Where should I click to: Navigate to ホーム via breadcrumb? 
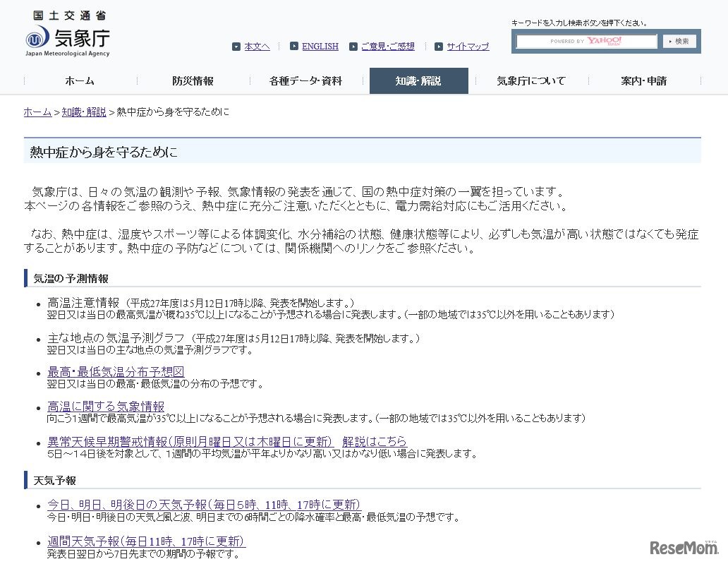(37, 112)
